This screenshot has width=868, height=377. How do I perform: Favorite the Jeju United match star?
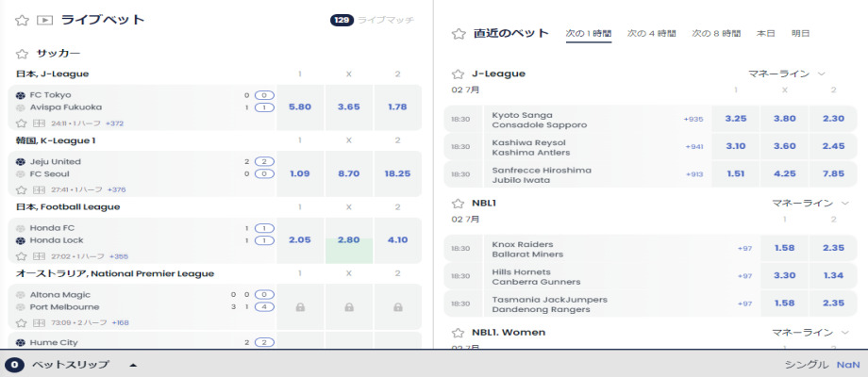click(x=21, y=189)
